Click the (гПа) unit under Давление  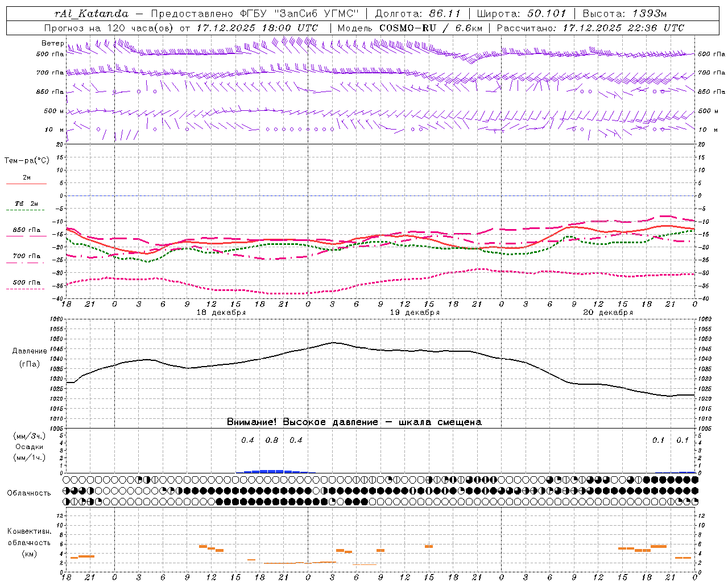(30, 364)
